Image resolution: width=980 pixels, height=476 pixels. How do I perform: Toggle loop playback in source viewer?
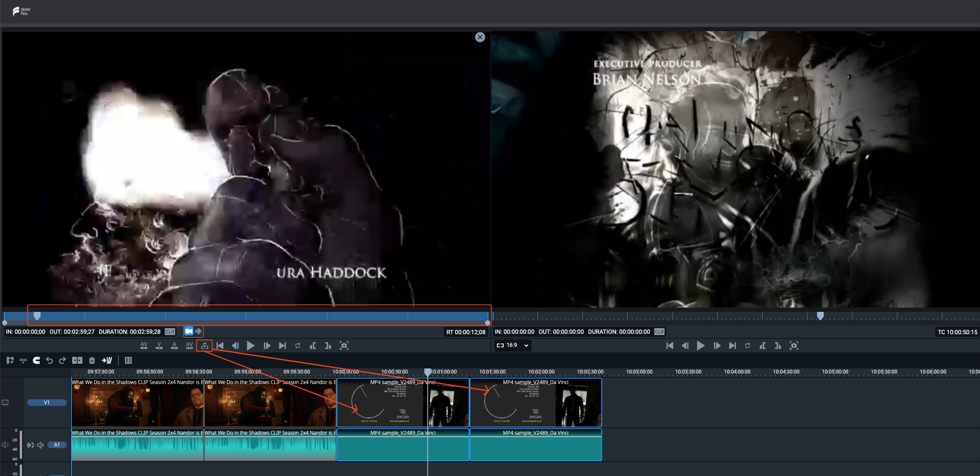[x=298, y=346]
